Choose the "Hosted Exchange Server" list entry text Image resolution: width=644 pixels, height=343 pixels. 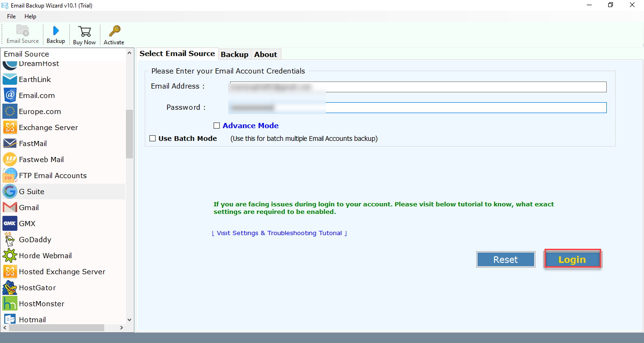click(x=62, y=272)
